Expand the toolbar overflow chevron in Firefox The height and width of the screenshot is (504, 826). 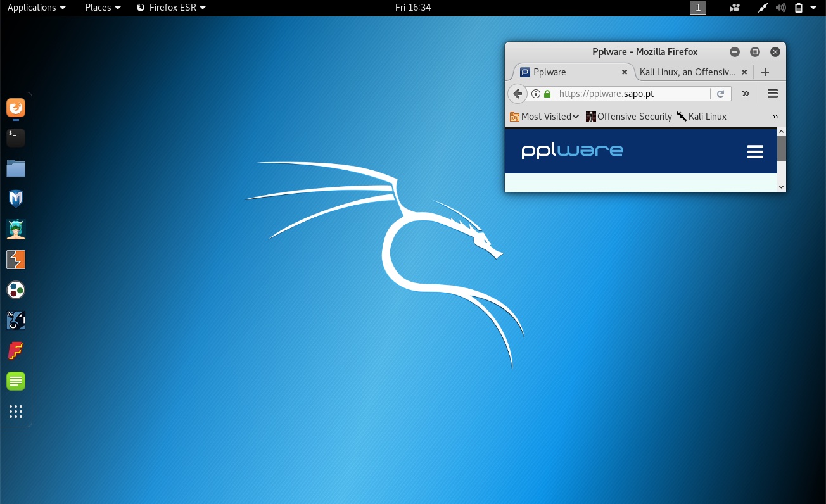746,93
